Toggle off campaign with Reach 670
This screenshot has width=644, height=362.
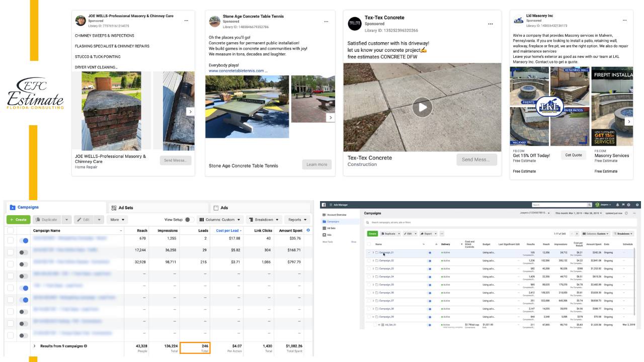coord(24,240)
